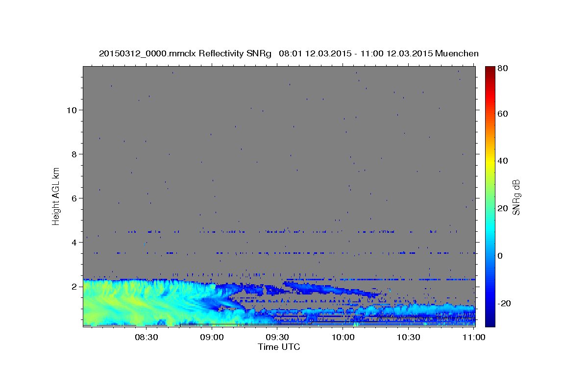
Task: Click the colorbar value 40
Action: pyautogui.click(x=503, y=161)
